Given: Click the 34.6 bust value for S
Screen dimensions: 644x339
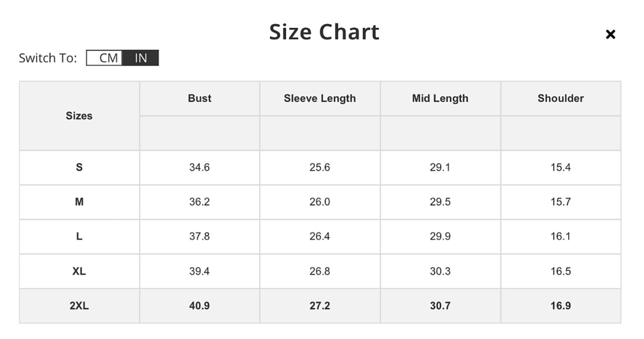Looking at the screenshot, I should click(x=200, y=167).
